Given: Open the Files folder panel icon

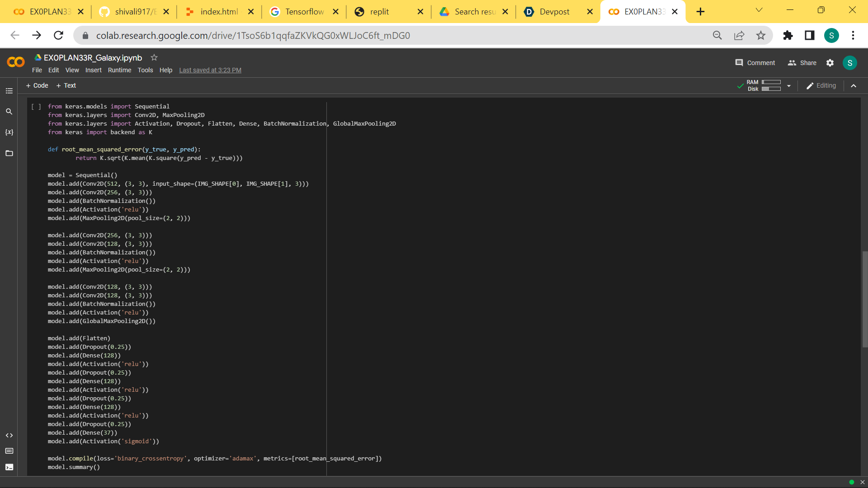Looking at the screenshot, I should tap(9, 153).
